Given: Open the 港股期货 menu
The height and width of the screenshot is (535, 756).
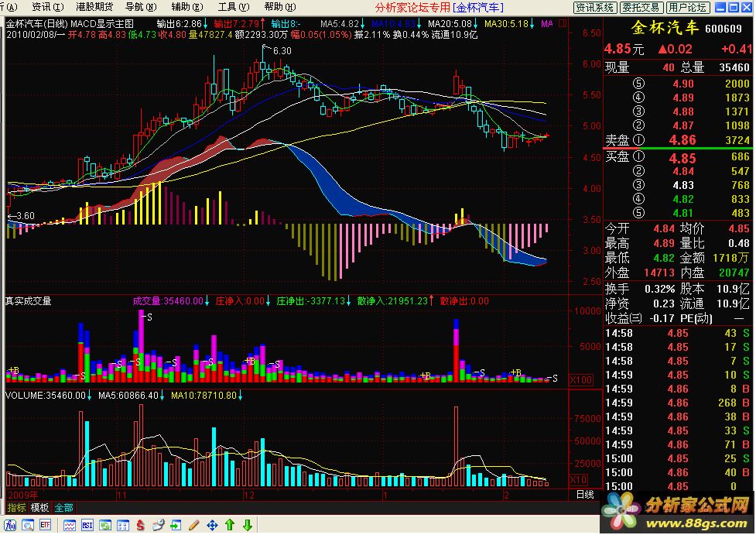Looking at the screenshot, I should click(x=94, y=7).
